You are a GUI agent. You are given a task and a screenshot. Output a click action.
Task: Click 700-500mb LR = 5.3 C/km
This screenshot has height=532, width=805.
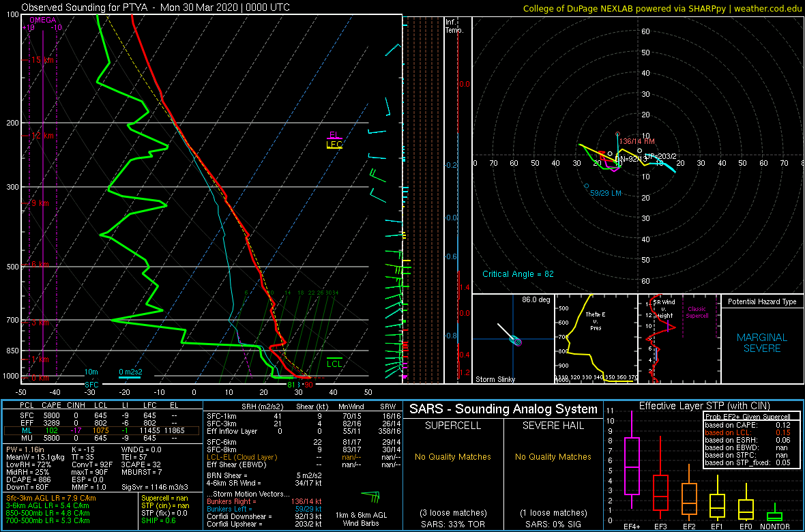[48, 520]
